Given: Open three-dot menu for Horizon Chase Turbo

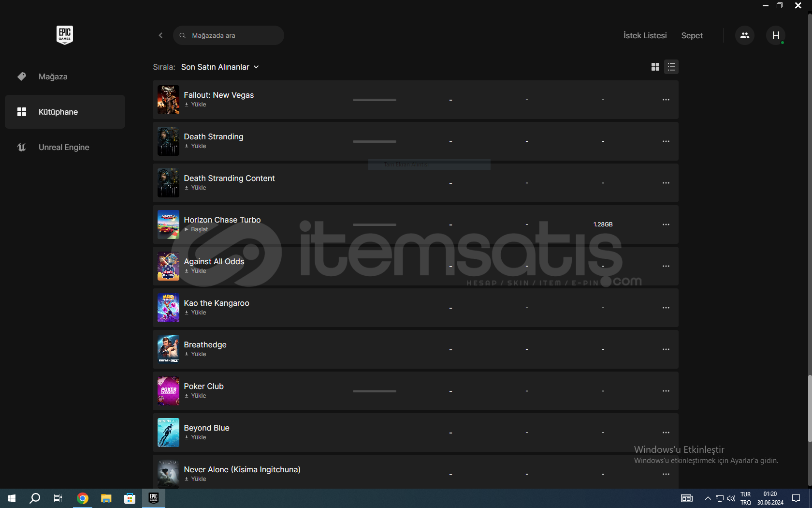Looking at the screenshot, I should coord(666,224).
